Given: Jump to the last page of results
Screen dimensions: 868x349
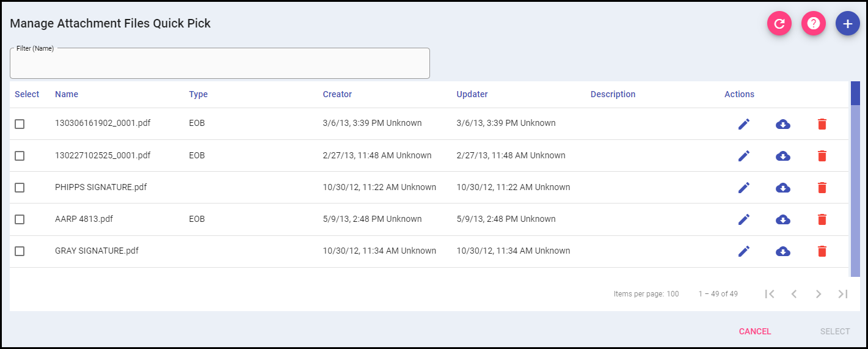Looking at the screenshot, I should pyautogui.click(x=843, y=294).
